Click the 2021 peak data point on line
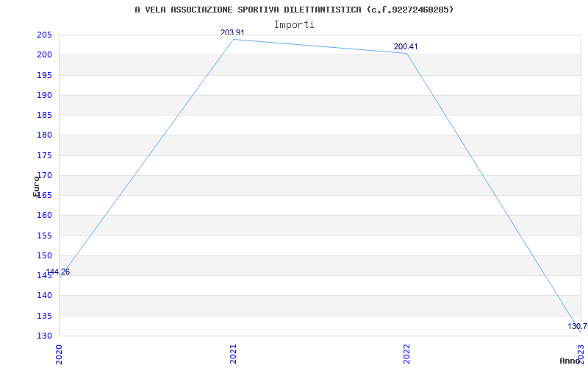 click(x=233, y=39)
